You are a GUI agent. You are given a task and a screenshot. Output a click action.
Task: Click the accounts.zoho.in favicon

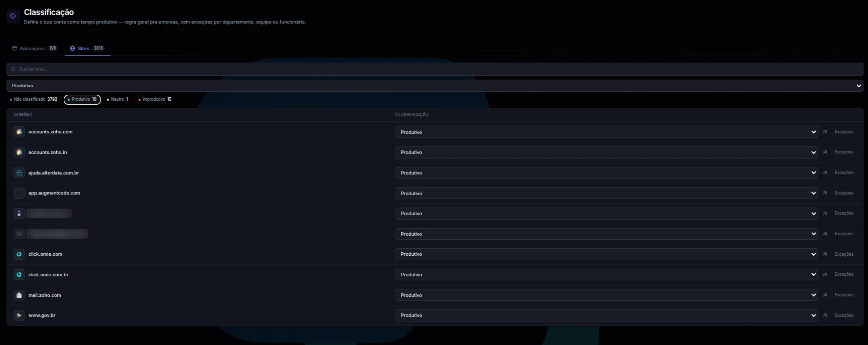pos(19,152)
